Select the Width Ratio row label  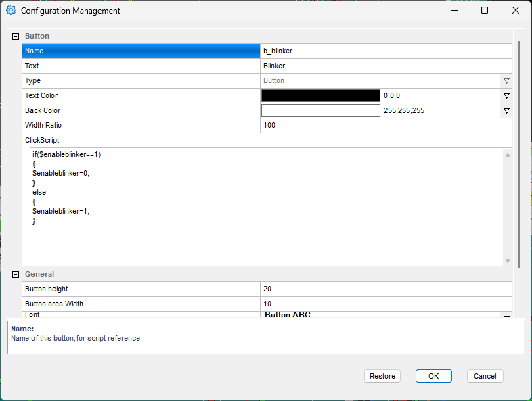coord(141,125)
